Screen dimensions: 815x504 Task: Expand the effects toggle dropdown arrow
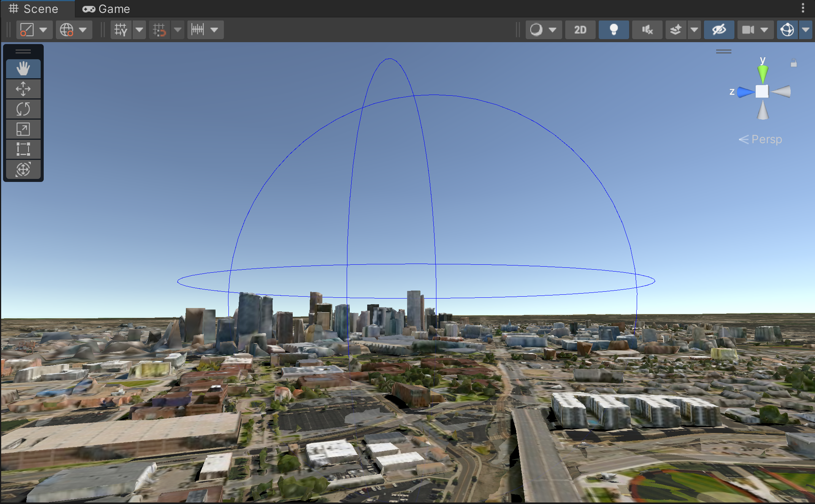[694, 30]
